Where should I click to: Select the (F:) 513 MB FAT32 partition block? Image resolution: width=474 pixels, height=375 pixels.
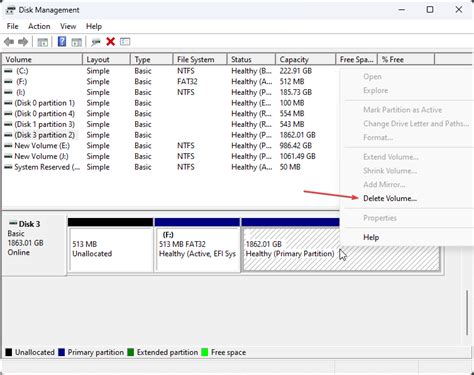click(x=197, y=245)
